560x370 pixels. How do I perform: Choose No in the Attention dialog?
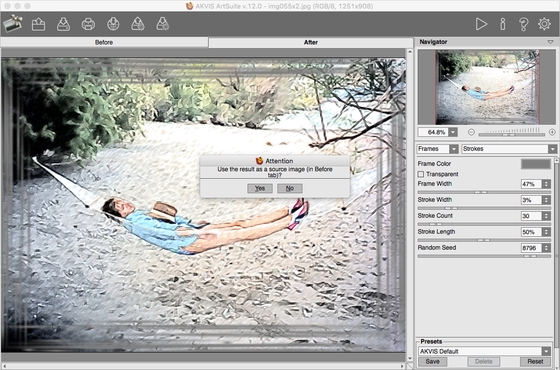290,188
